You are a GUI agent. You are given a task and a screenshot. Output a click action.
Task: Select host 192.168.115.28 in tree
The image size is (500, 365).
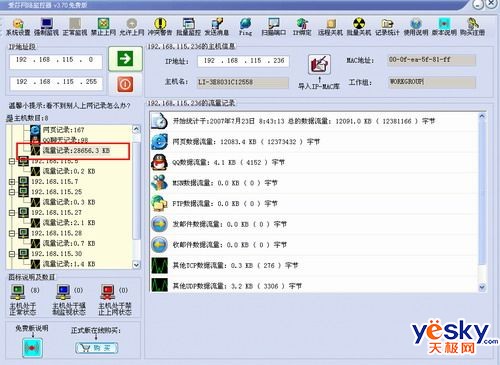(57, 233)
